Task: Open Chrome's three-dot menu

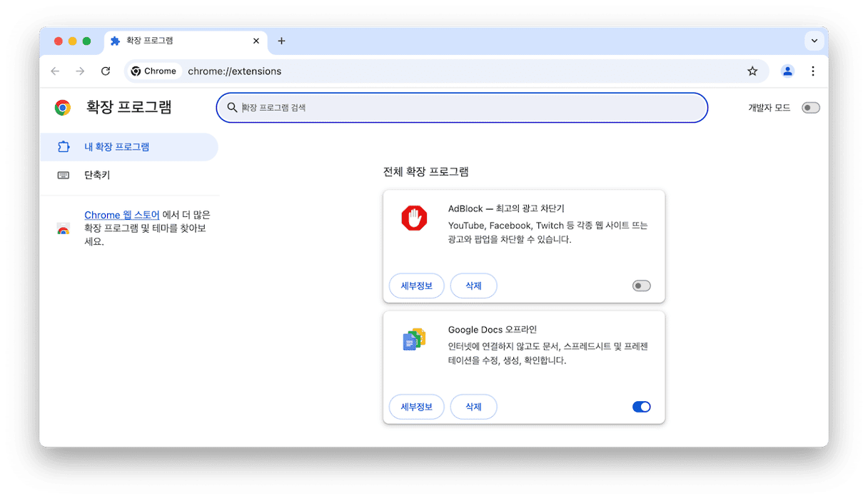Action: click(x=813, y=71)
